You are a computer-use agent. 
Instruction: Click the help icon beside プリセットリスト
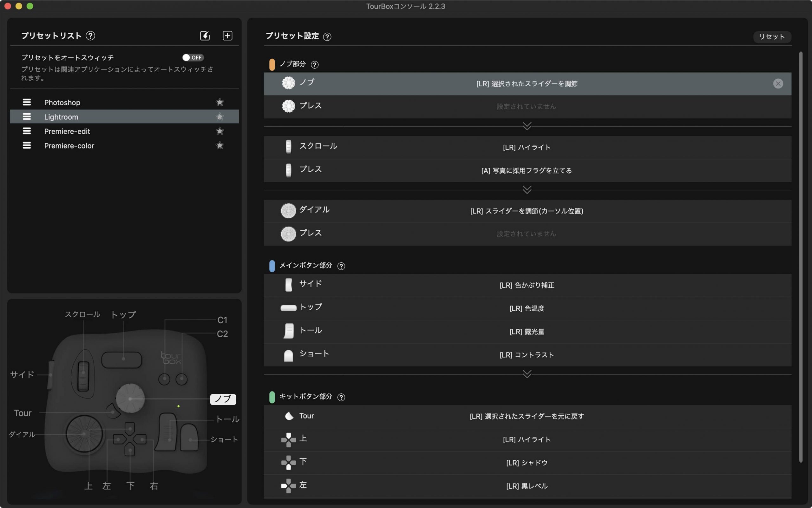(x=90, y=36)
